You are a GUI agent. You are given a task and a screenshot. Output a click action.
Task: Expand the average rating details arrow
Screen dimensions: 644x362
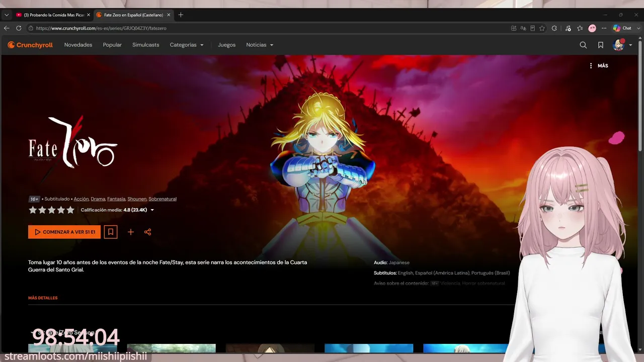click(152, 210)
